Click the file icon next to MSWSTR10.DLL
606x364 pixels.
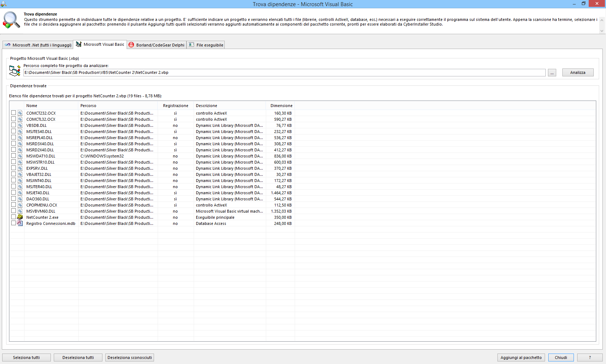coord(20,162)
